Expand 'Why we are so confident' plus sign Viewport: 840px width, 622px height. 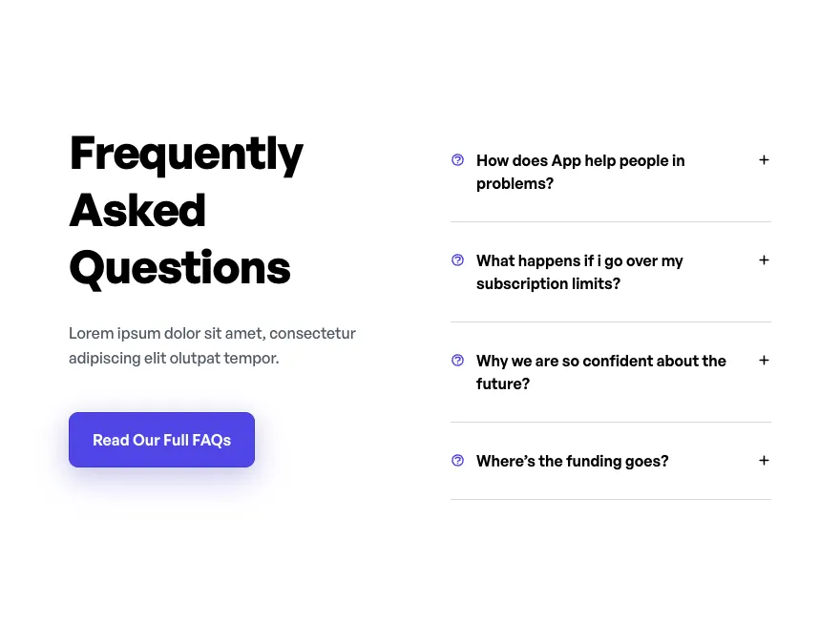(764, 361)
